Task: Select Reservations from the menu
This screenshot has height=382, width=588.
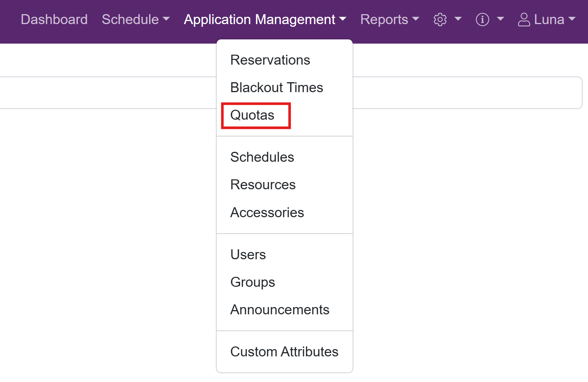Action: (270, 60)
